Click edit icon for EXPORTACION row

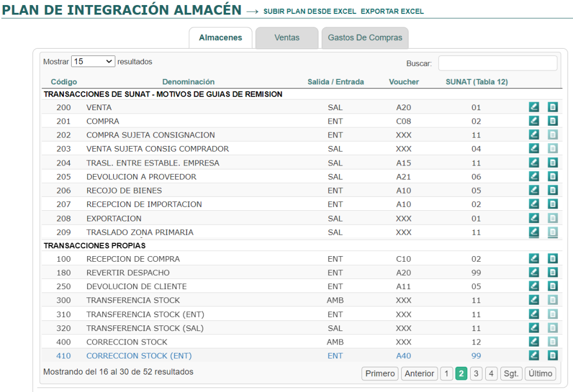[534, 218]
